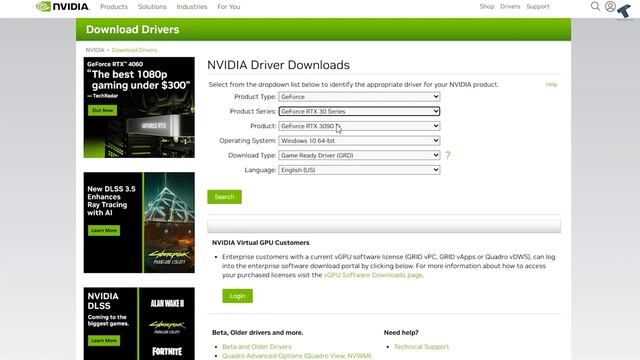
Task: Click the green Login button
Action: [237, 296]
